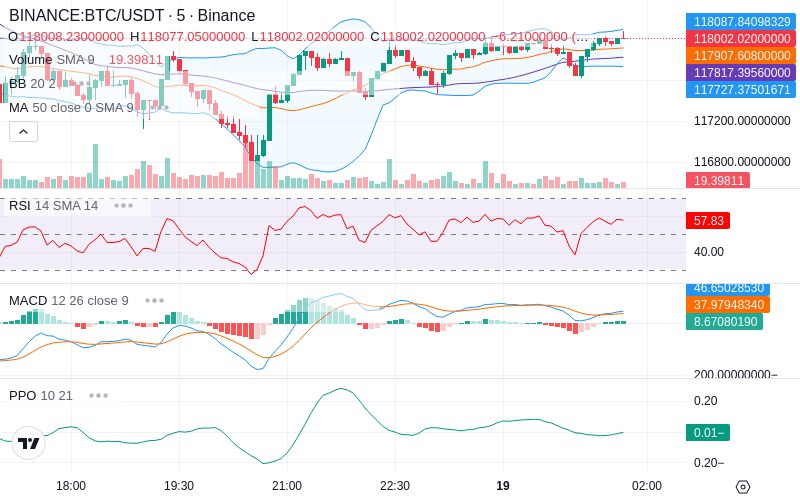Click the 21:00 time axis label
This screenshot has height=500, width=800.
click(x=287, y=486)
